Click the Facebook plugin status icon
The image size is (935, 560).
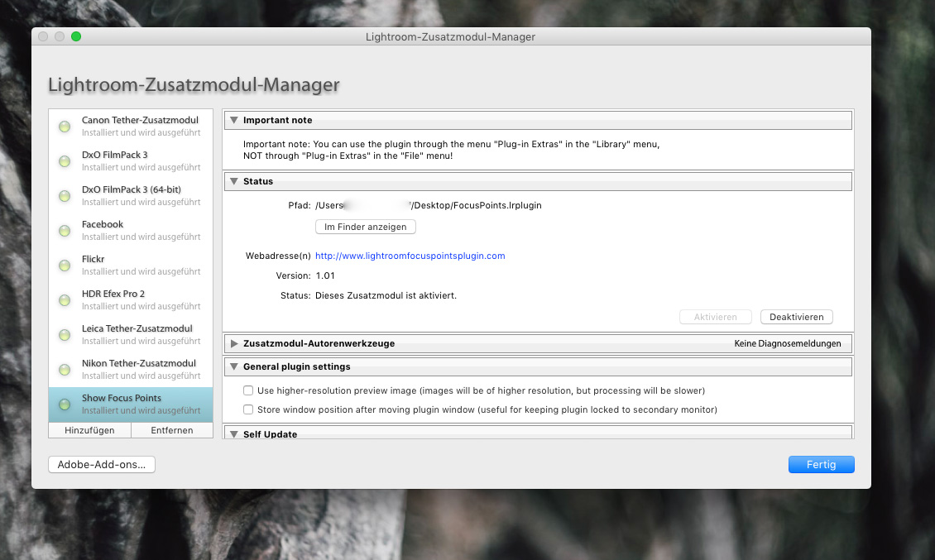(x=65, y=231)
